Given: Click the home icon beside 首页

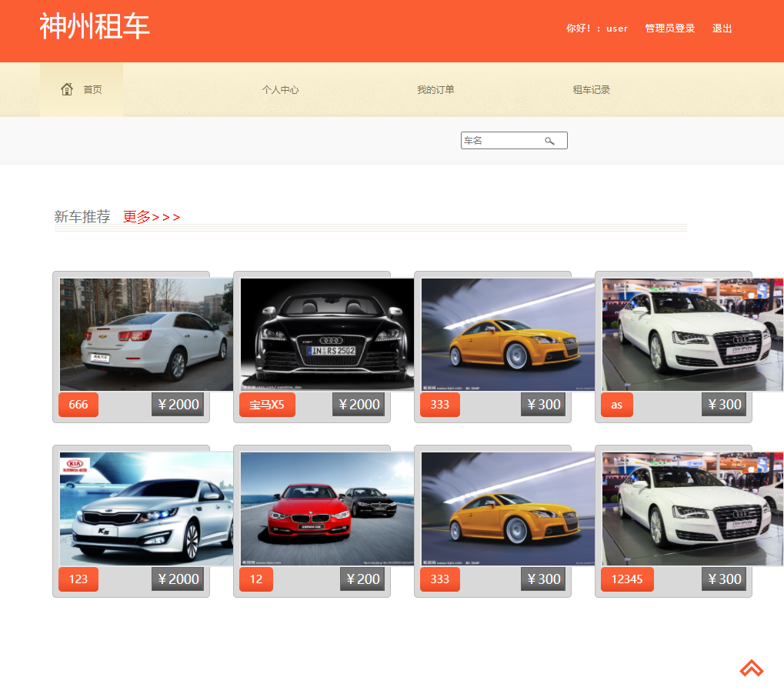Looking at the screenshot, I should [x=67, y=88].
